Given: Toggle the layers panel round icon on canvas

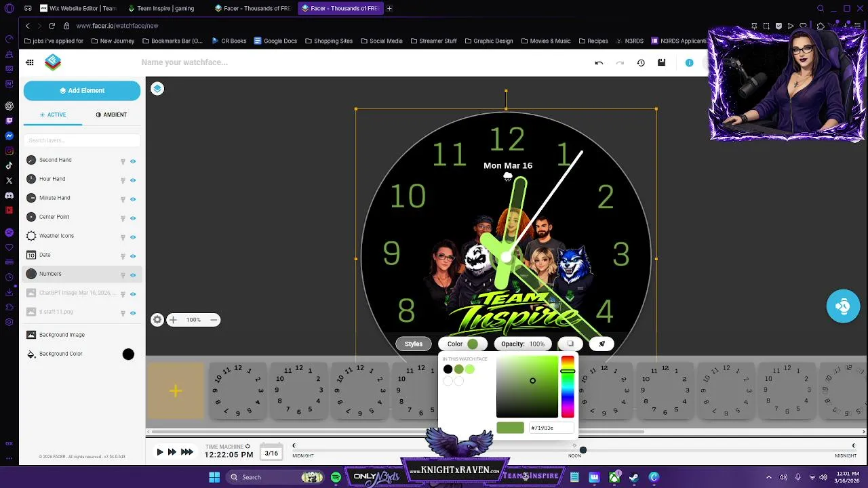Looking at the screenshot, I should [x=157, y=89].
